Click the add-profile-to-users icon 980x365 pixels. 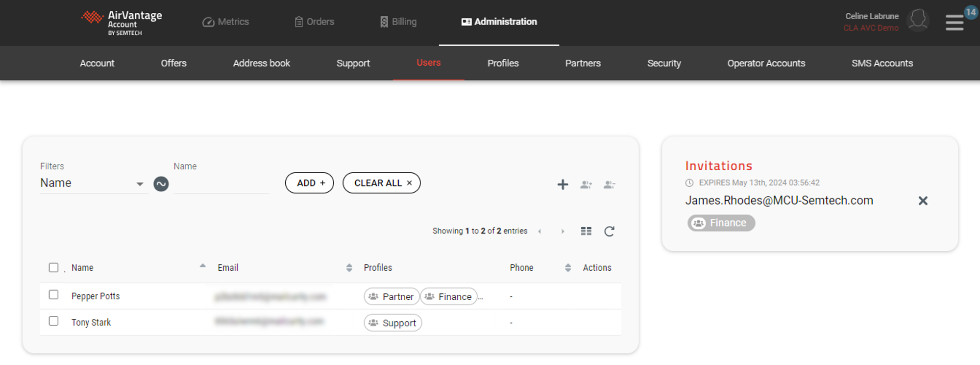click(x=586, y=184)
